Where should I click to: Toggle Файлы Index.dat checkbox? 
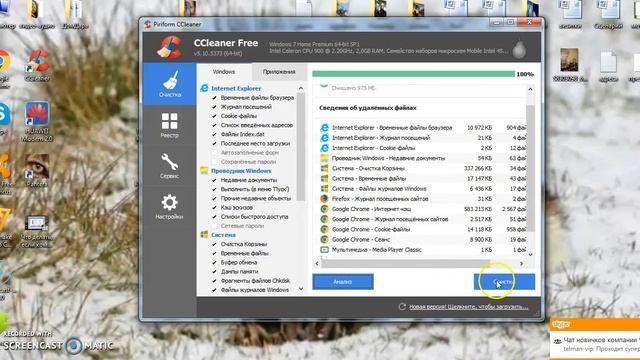(214, 134)
